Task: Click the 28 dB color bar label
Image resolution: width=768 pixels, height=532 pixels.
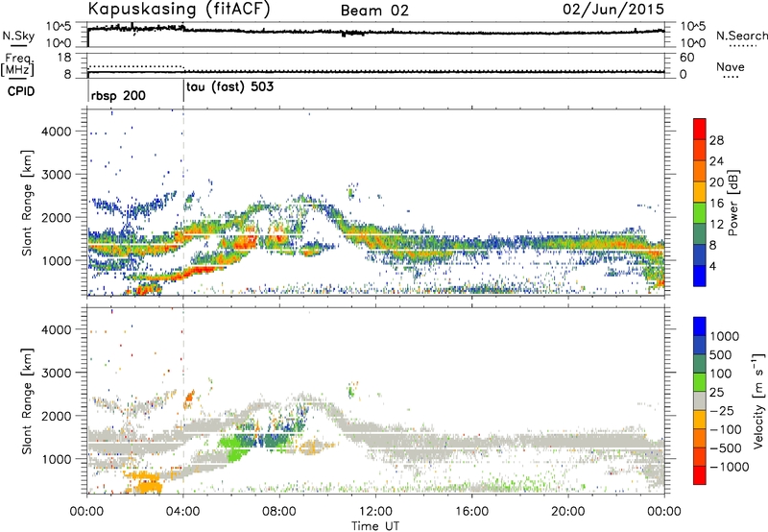Action: [x=716, y=140]
